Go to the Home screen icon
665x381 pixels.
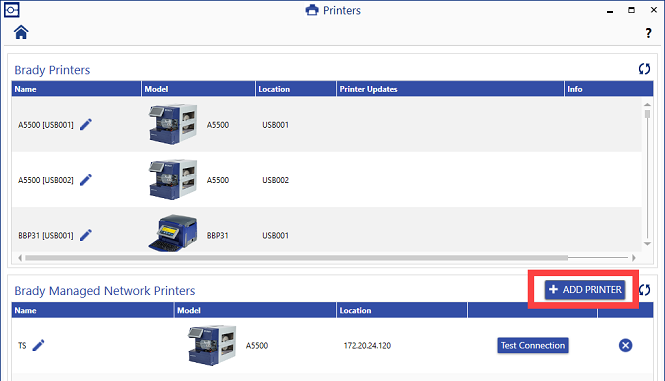pos(21,32)
